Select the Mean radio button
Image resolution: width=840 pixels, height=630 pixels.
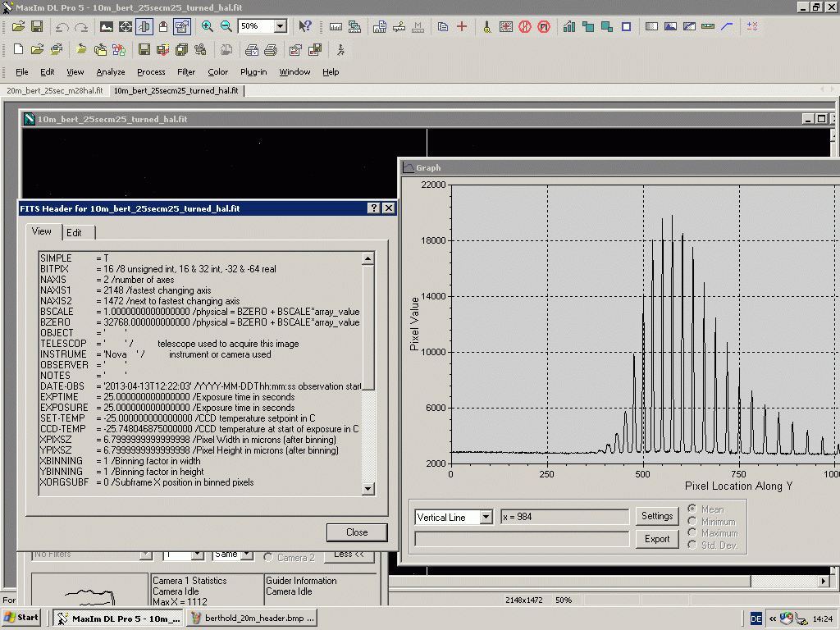(x=693, y=509)
